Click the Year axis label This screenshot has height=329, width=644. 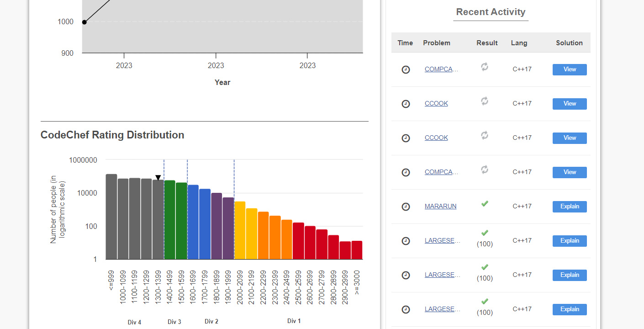click(x=222, y=82)
